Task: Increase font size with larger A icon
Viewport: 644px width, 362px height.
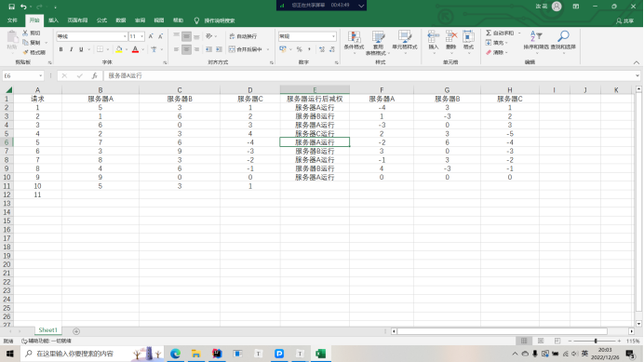Action: coord(151,36)
